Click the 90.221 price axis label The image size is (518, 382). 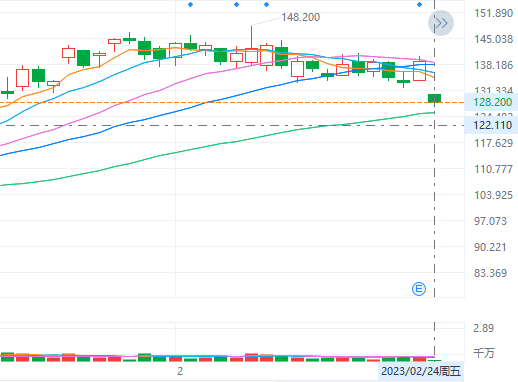490,247
